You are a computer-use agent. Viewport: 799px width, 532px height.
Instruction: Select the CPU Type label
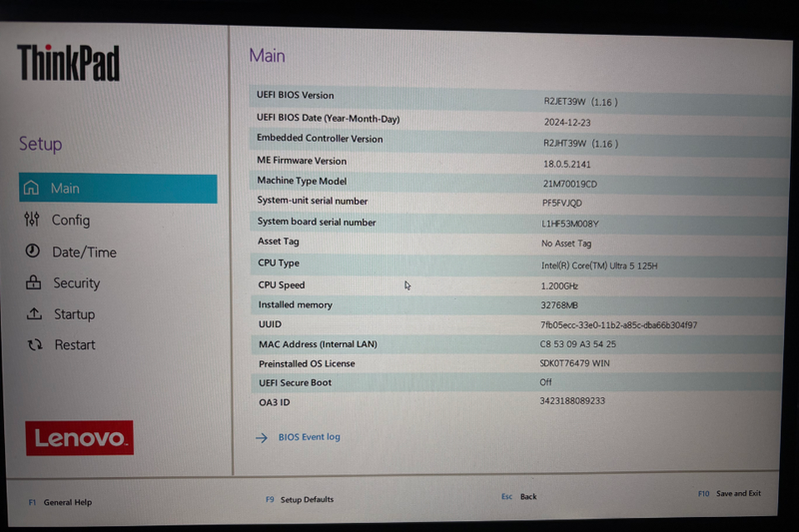click(279, 263)
